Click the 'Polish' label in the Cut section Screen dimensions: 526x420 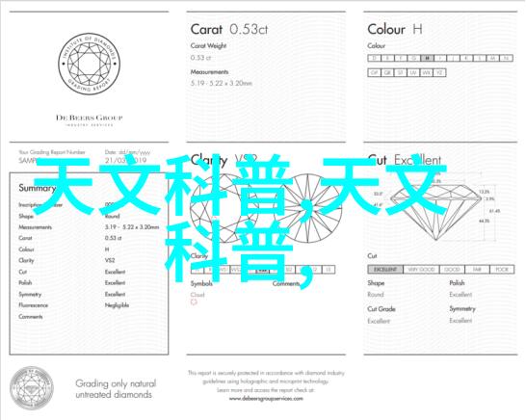[x=457, y=283]
